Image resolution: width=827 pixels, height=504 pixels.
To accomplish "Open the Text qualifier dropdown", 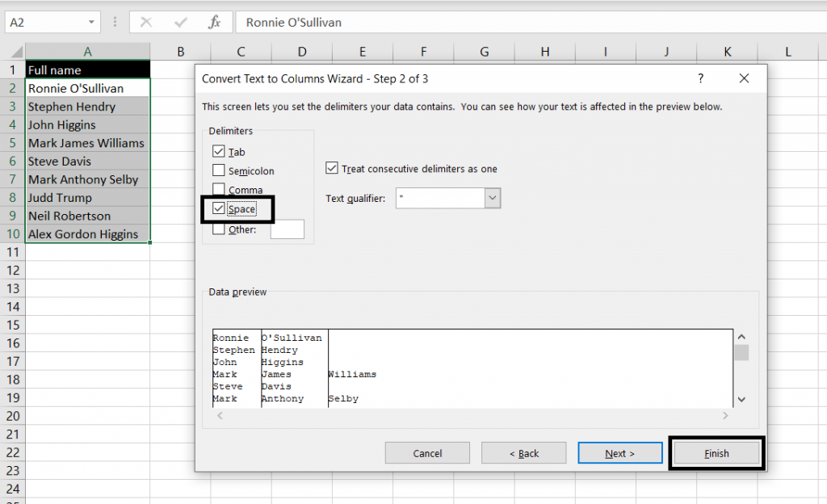I will pyautogui.click(x=493, y=198).
